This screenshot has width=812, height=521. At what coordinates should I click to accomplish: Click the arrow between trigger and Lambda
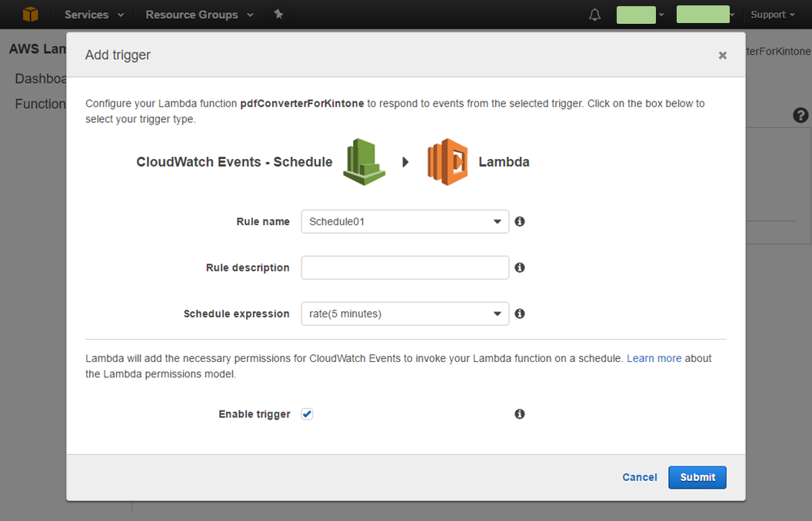(405, 162)
